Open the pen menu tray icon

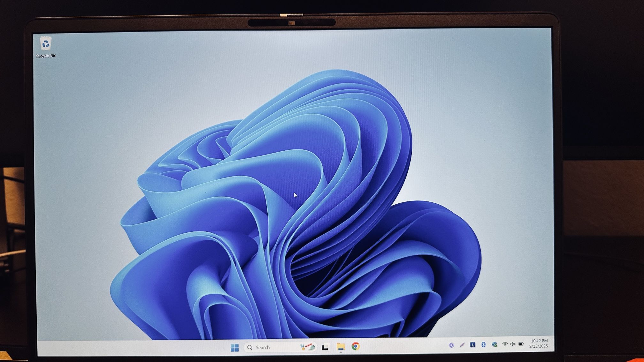[462, 345]
